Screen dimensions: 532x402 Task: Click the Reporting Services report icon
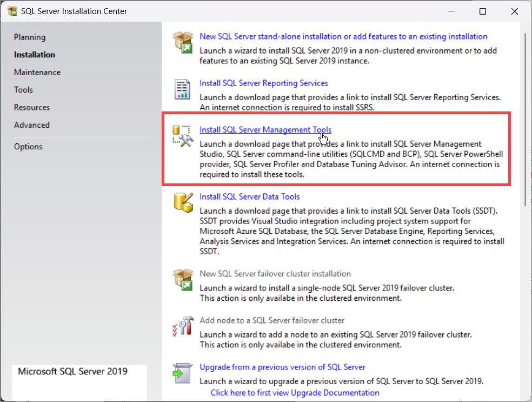182,89
